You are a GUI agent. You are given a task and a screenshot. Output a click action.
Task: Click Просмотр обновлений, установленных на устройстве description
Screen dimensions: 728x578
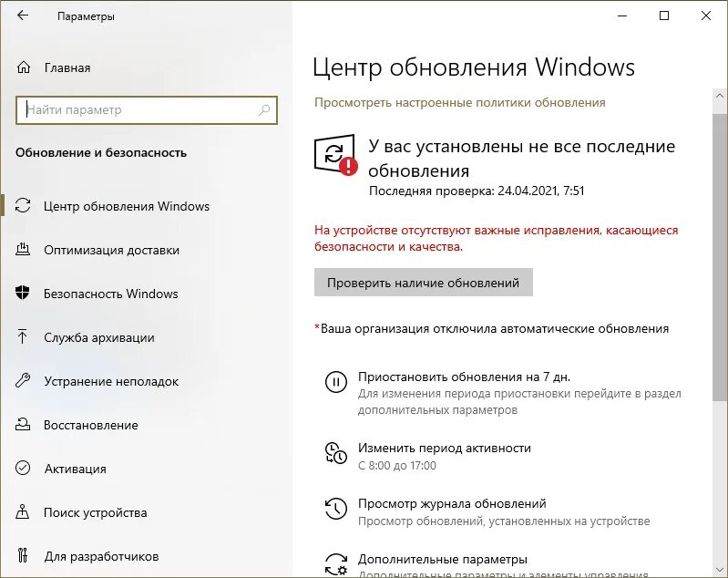click(x=504, y=521)
